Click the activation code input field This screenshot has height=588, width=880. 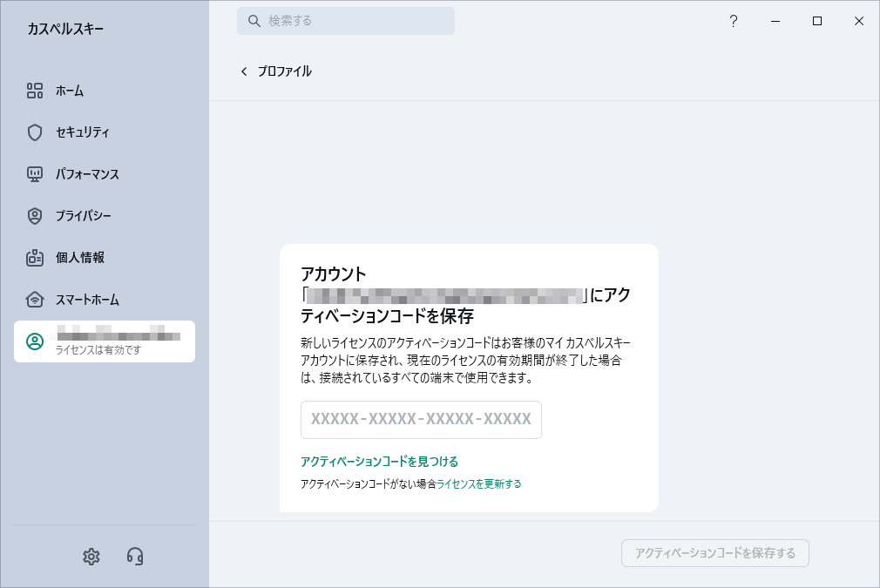(421, 420)
